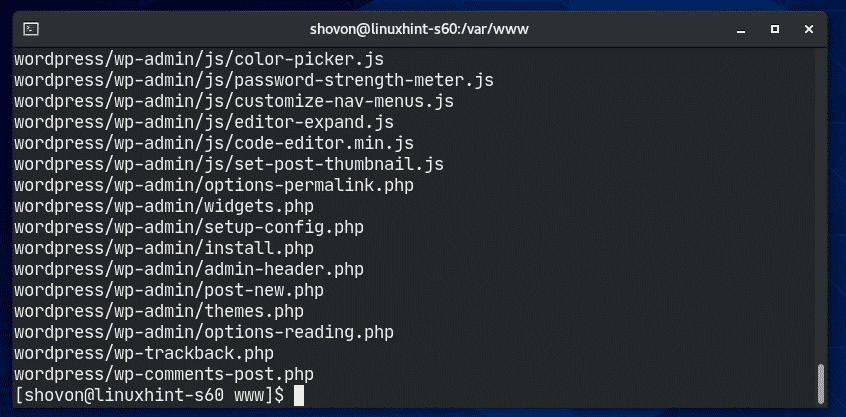
Task: Click the terminal icon in the title bar
Action: (31, 28)
